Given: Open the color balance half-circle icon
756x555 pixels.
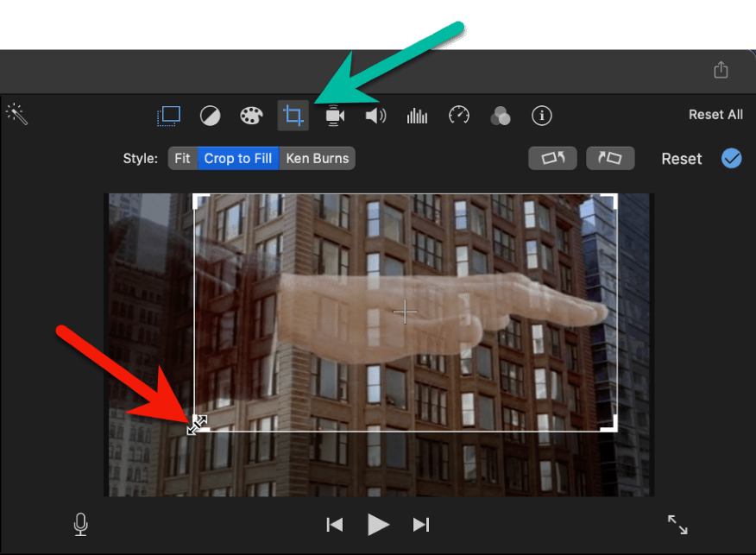Looking at the screenshot, I should coord(211,116).
